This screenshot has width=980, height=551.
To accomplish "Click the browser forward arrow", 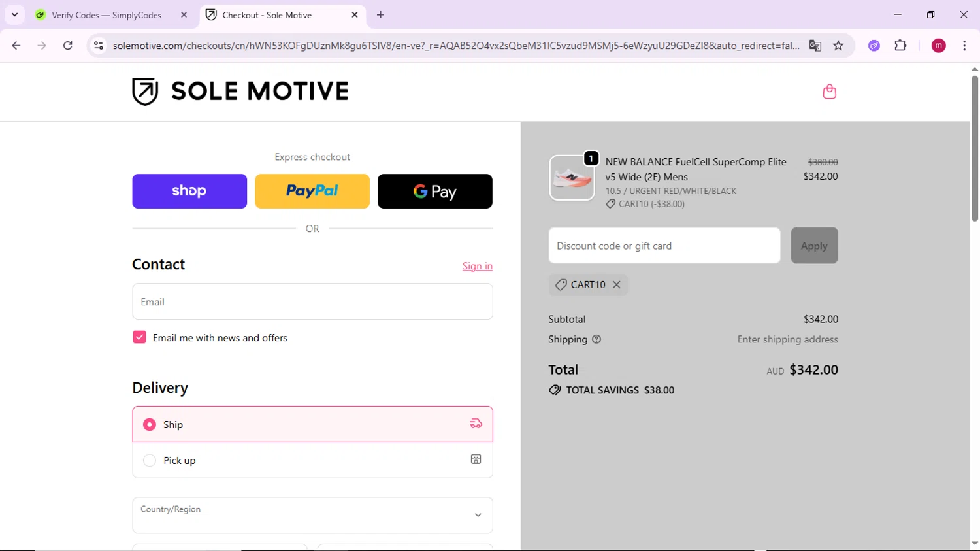I will (x=42, y=46).
